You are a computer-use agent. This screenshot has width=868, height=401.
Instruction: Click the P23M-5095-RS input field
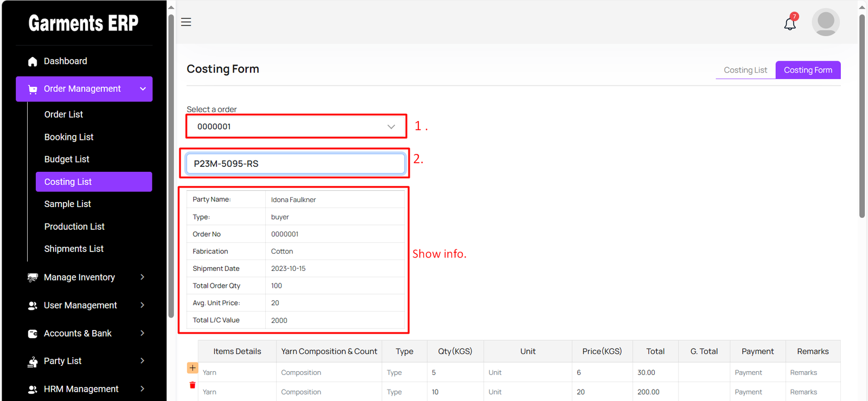click(296, 164)
